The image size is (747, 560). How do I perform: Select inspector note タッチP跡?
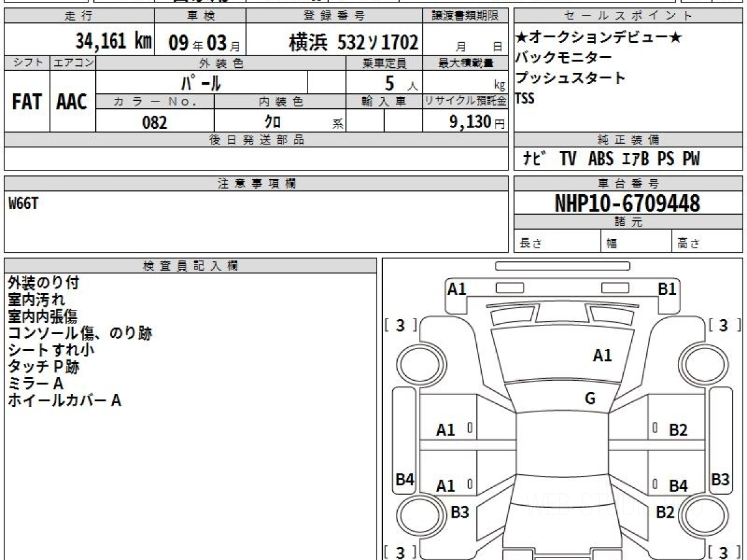tap(44, 367)
